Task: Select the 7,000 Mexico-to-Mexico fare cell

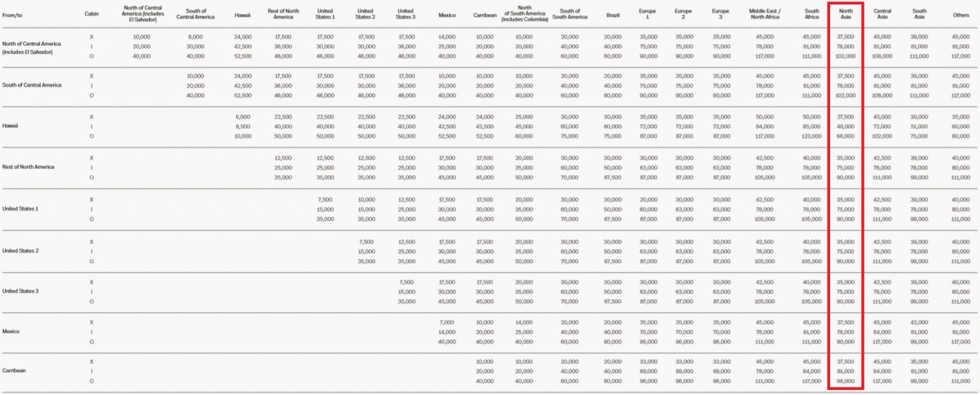Action: pos(447,322)
